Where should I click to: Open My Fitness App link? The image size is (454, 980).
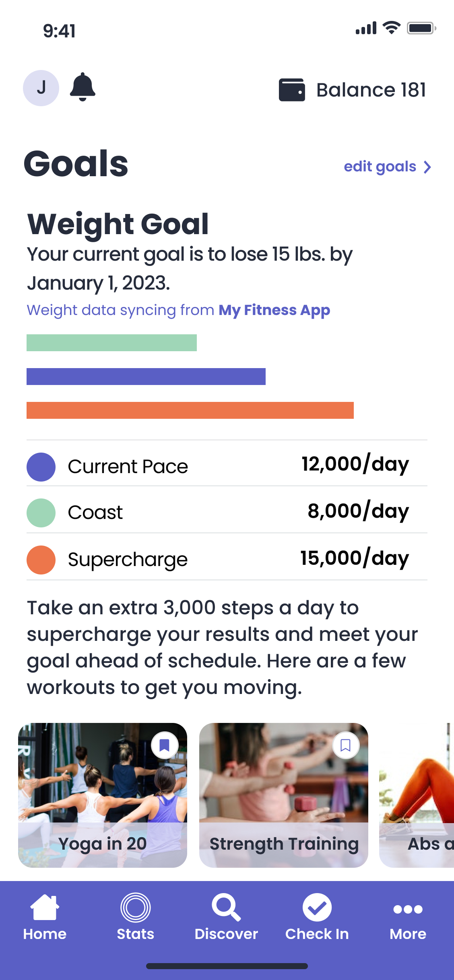[x=274, y=310]
